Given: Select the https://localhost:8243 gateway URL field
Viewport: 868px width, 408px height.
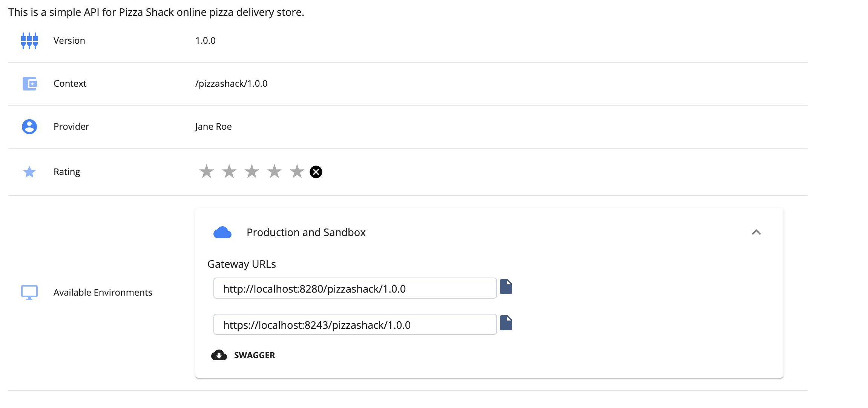Looking at the screenshot, I should point(354,324).
